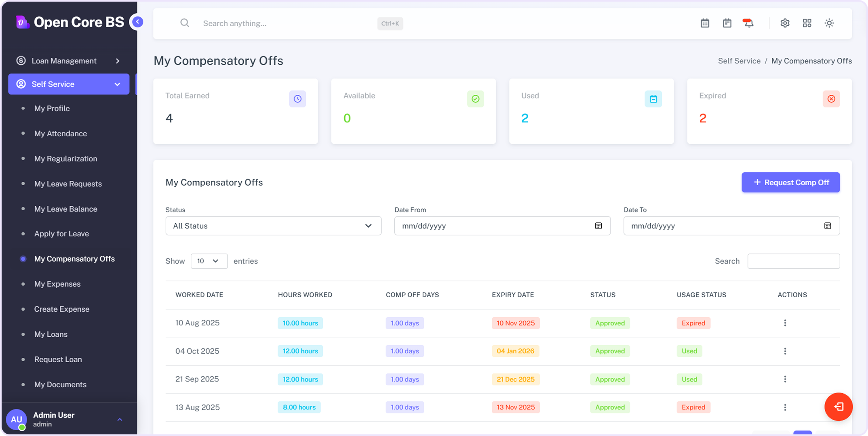
Task: Open the All Status dropdown
Action: click(x=273, y=226)
